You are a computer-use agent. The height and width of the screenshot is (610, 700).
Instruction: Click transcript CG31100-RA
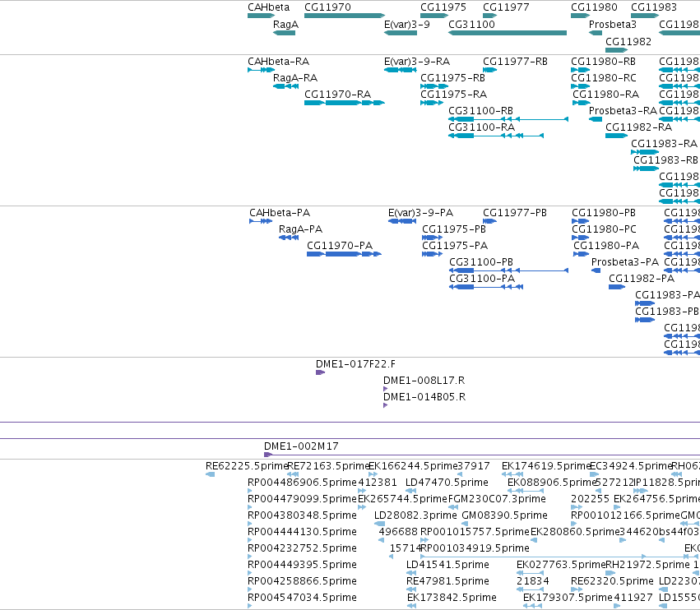[x=496, y=136]
